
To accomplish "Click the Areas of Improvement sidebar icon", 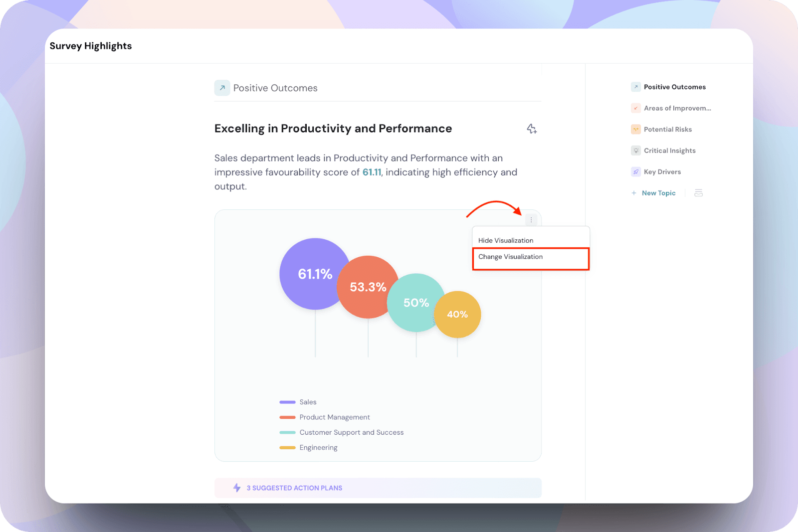I will (x=636, y=108).
